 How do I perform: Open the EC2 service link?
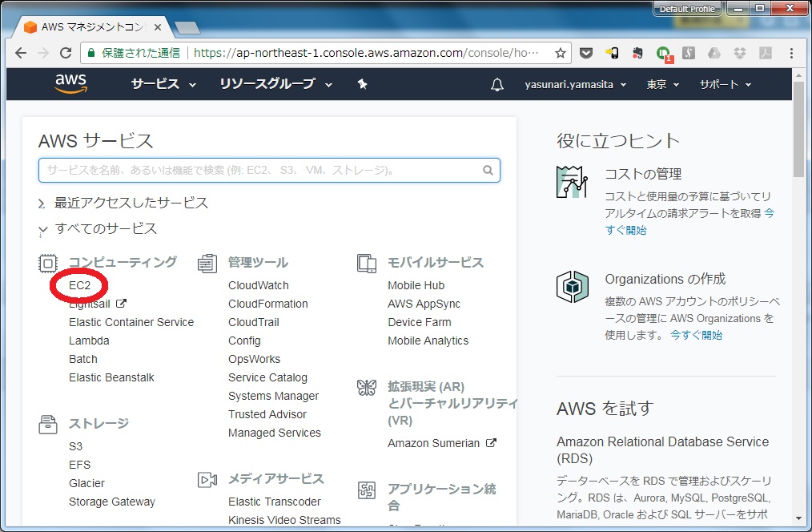click(x=80, y=285)
